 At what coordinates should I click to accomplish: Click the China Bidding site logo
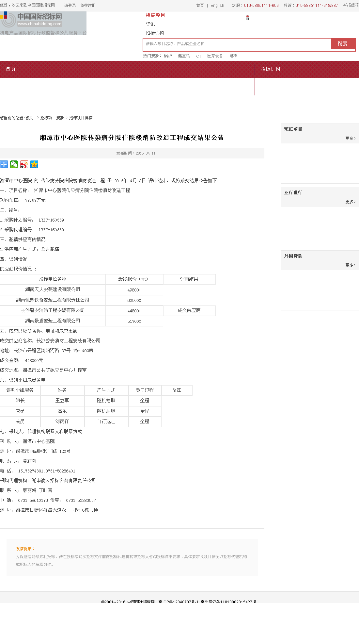click(43, 23)
